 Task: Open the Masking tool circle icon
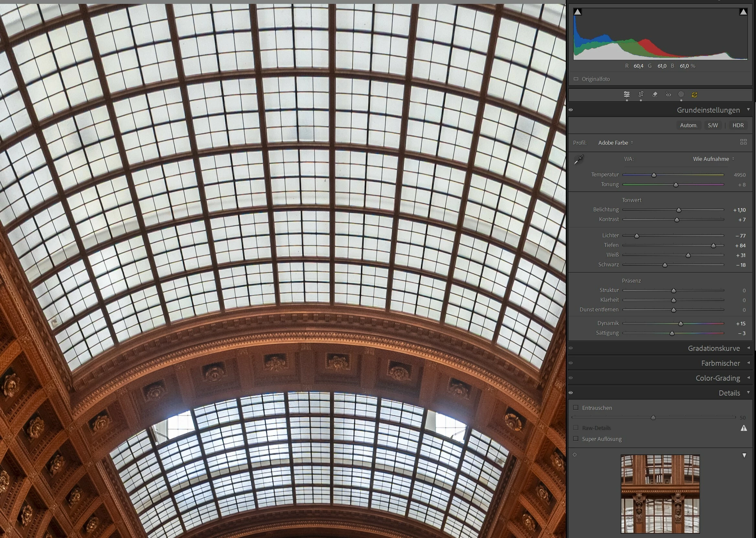pos(681,95)
